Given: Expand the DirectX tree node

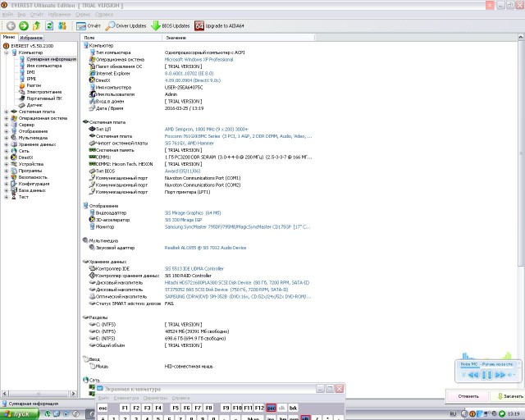Looking at the screenshot, I should click(x=6, y=157).
